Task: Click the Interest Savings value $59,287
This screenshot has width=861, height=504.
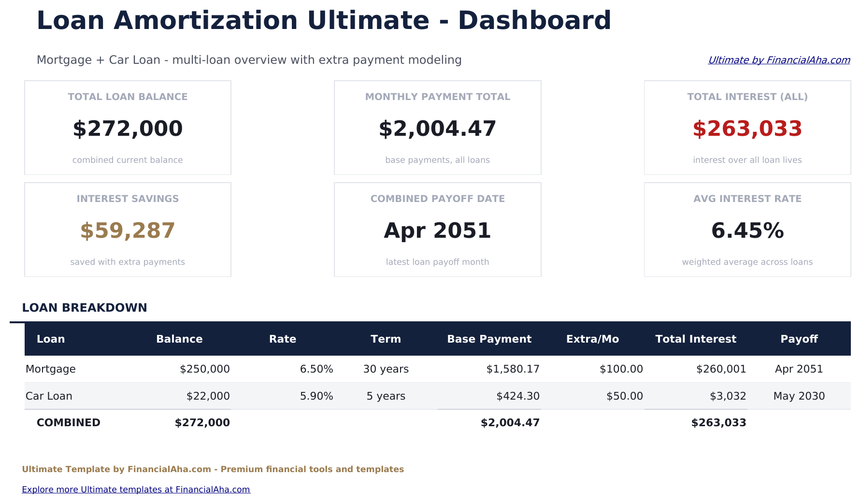Action: (x=128, y=231)
